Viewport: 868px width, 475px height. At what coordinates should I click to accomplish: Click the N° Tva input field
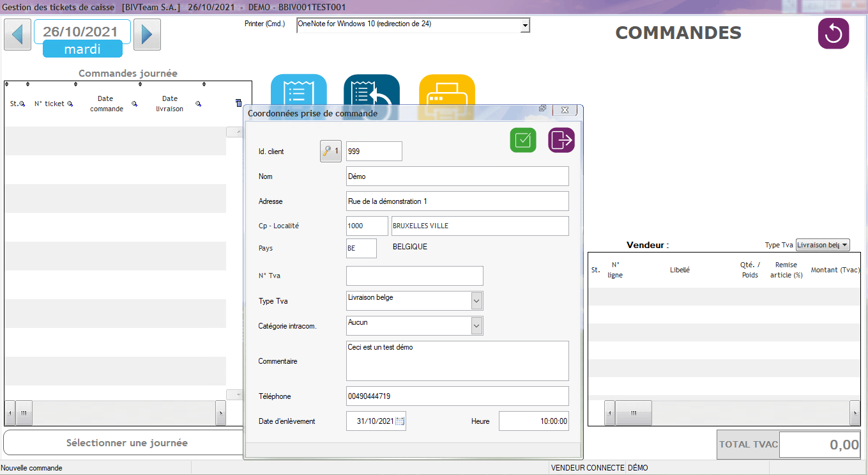pos(414,276)
